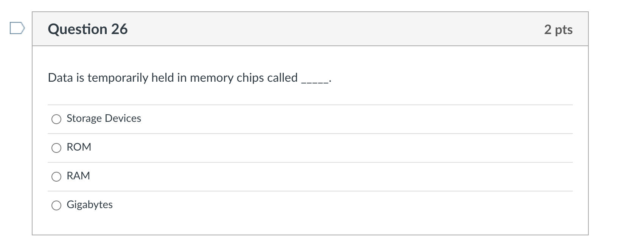The height and width of the screenshot is (252, 644).
Task: Click the RAM answer label text
Action: pyautogui.click(x=78, y=176)
